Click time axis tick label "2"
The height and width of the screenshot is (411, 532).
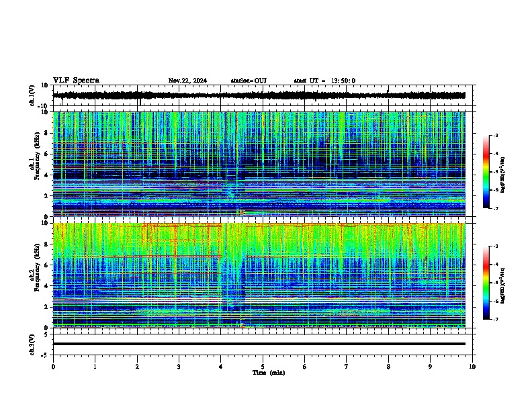[x=137, y=367]
